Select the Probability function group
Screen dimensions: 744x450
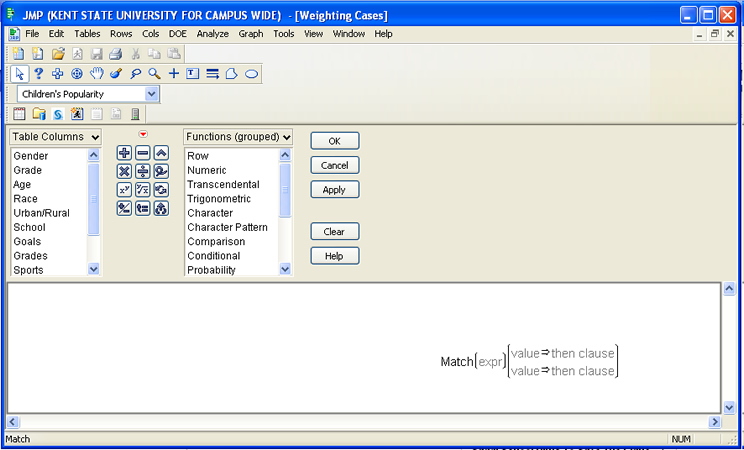(211, 270)
